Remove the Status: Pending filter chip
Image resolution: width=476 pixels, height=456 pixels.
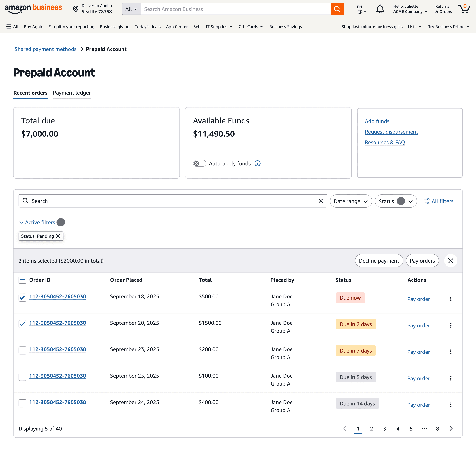(x=58, y=236)
